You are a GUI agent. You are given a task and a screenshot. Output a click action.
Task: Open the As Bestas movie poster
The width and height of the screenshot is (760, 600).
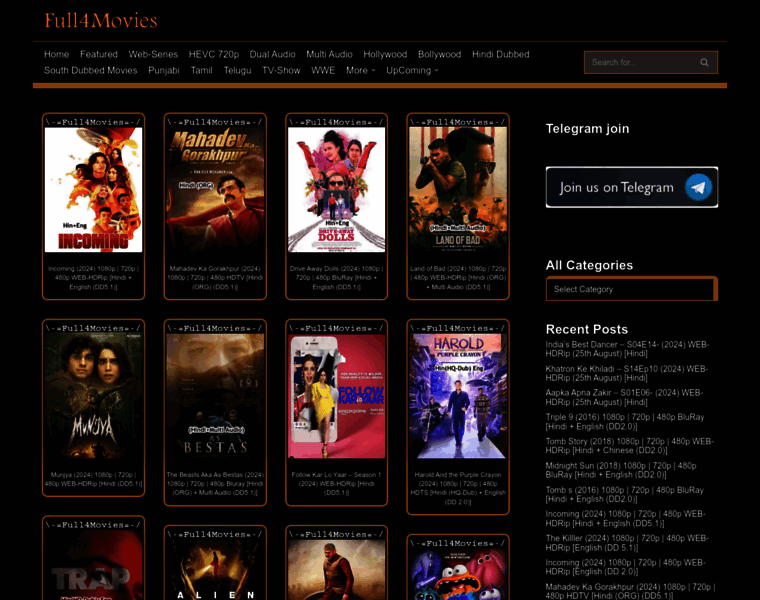[x=215, y=395]
